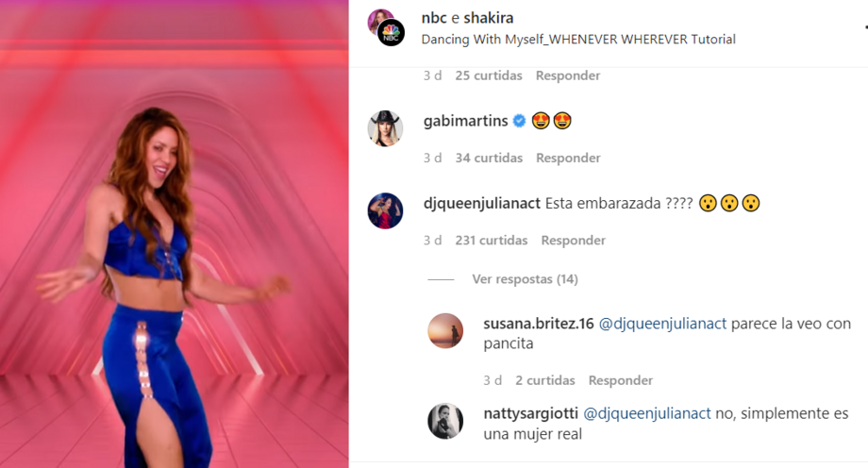
Task: Reply to gabimartins comment
Action: click(x=568, y=158)
